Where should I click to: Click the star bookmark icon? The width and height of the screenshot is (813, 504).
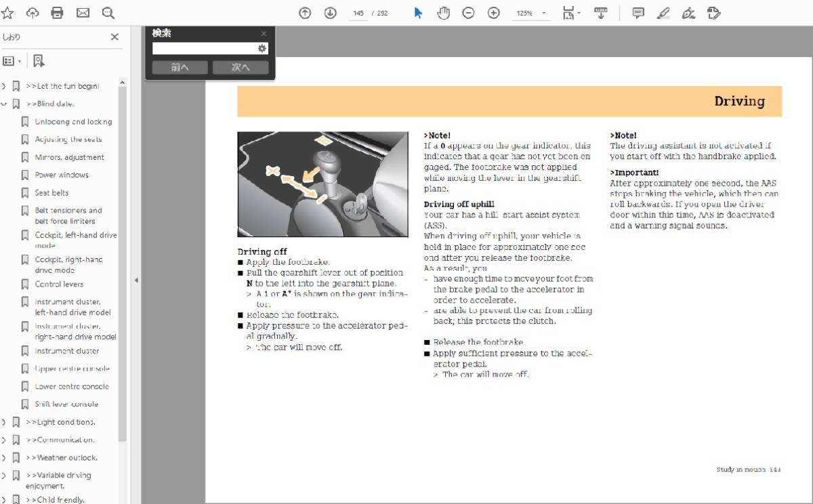point(7,13)
